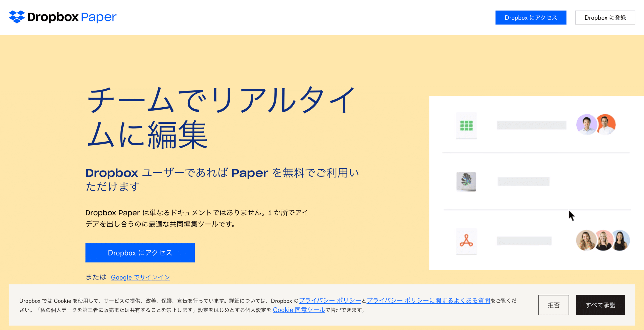Click the plant photo thumbnail

pos(466,182)
